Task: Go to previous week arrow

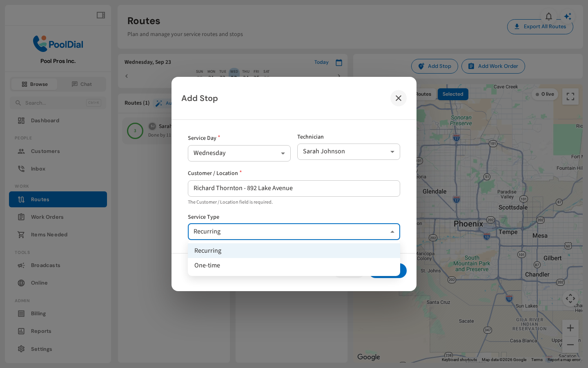Action: (x=127, y=76)
